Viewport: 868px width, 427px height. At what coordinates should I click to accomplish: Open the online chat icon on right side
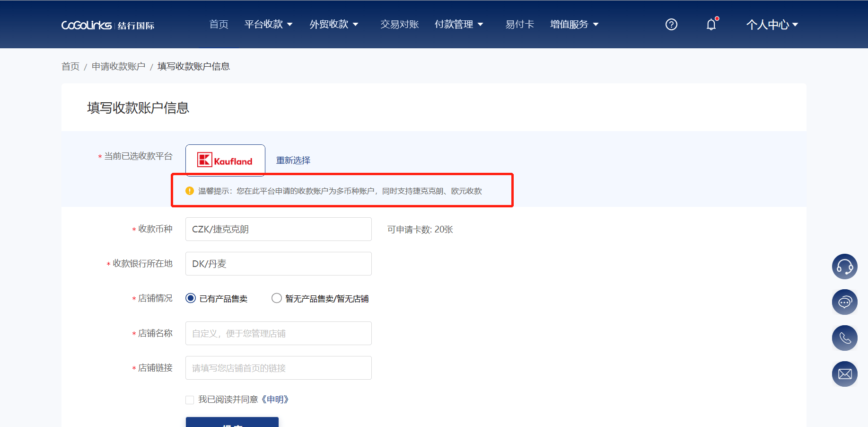coord(844,302)
